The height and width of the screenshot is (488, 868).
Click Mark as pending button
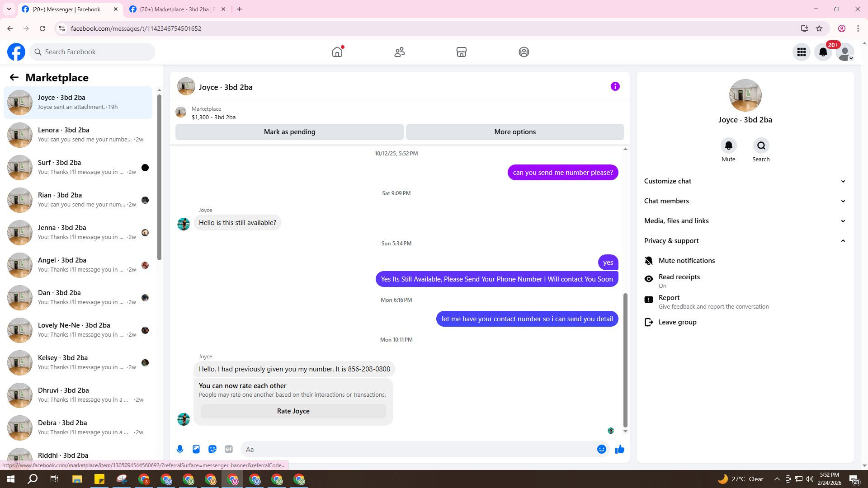point(289,132)
